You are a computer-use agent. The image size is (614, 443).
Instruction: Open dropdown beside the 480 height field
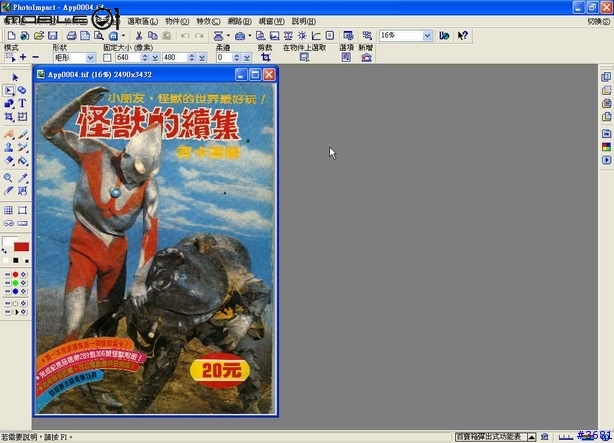click(x=202, y=58)
